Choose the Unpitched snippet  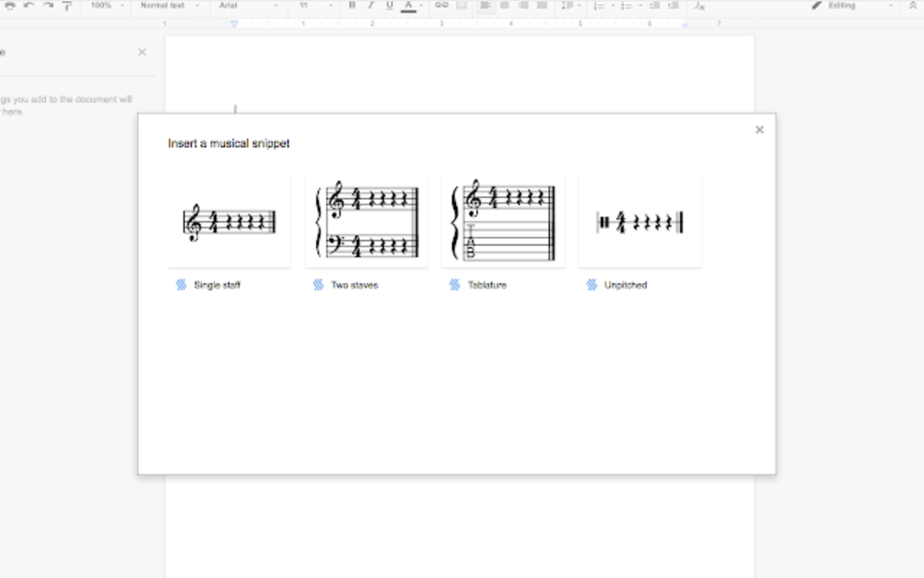coord(640,222)
